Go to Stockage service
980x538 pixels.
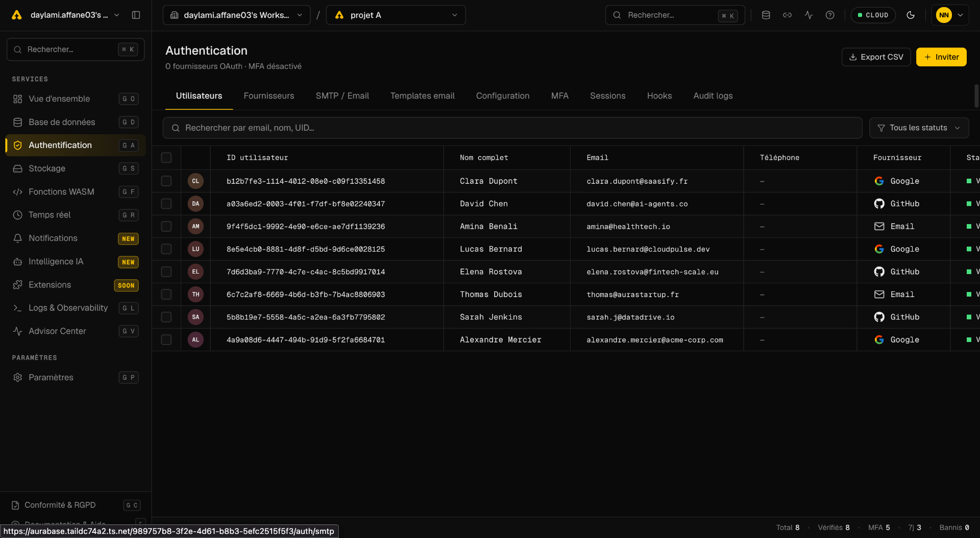76,168
